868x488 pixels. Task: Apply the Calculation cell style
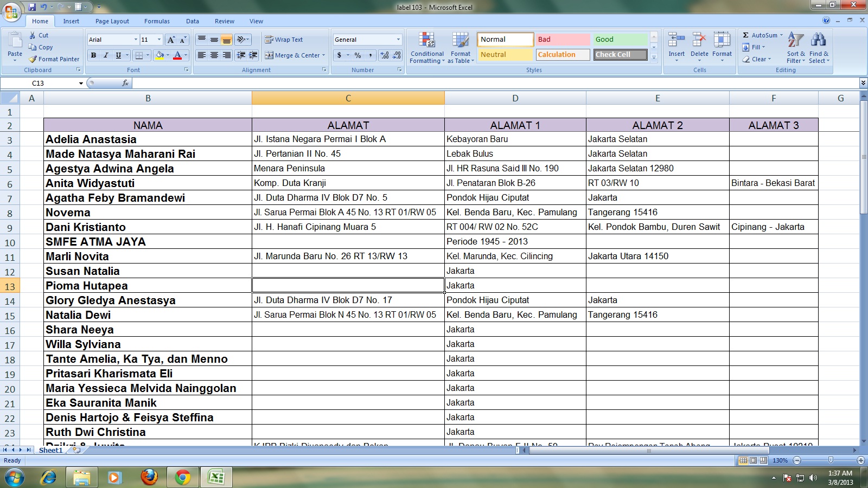tap(563, 55)
